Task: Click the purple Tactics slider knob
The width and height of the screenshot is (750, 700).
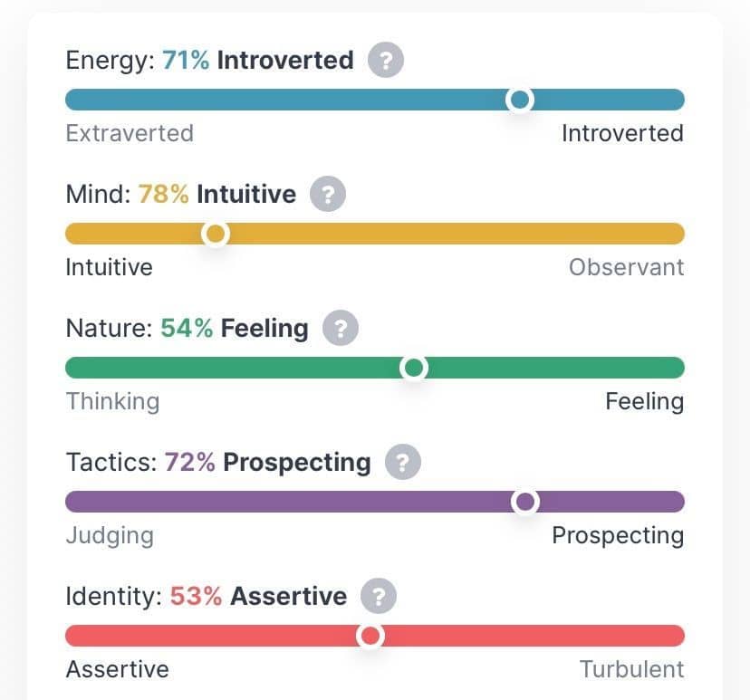Action: (x=525, y=502)
